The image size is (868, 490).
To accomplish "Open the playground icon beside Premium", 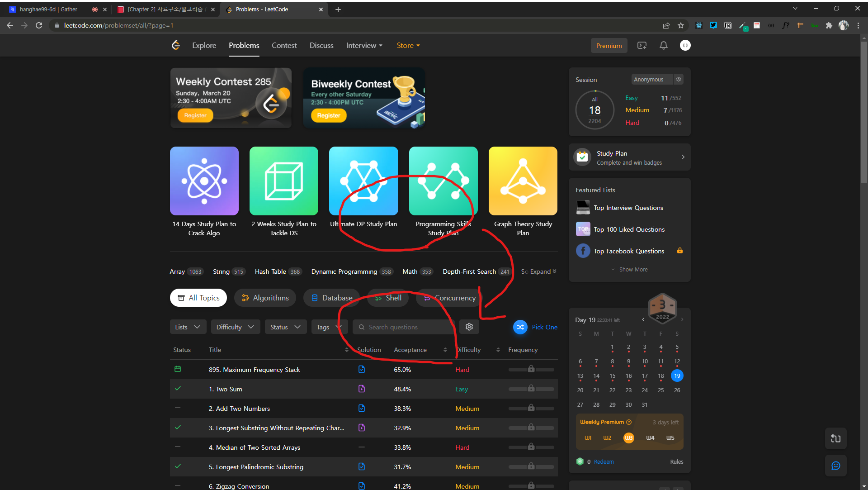I will tap(642, 46).
